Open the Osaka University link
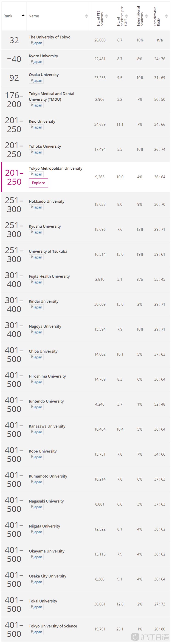 point(44,74)
